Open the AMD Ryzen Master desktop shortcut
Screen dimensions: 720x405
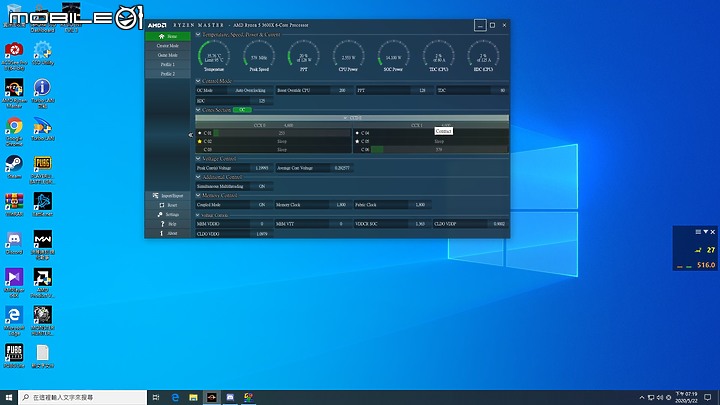tap(14, 93)
